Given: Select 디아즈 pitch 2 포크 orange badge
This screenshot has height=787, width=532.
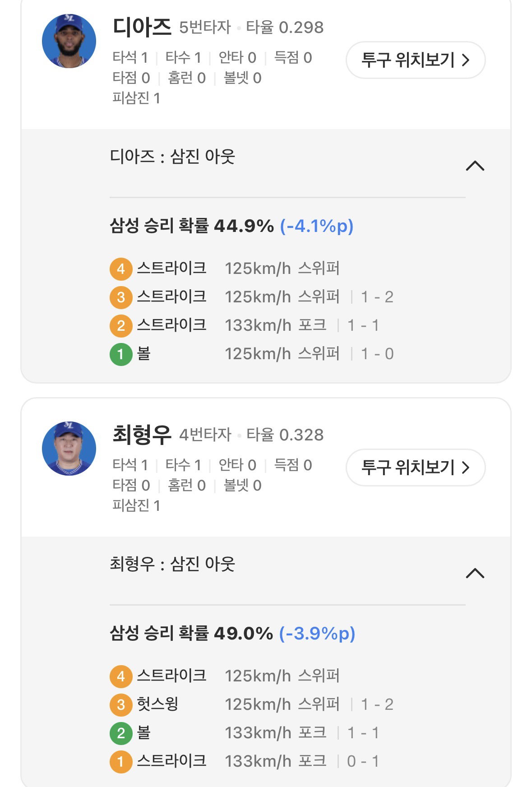Looking at the screenshot, I should click(x=121, y=326).
